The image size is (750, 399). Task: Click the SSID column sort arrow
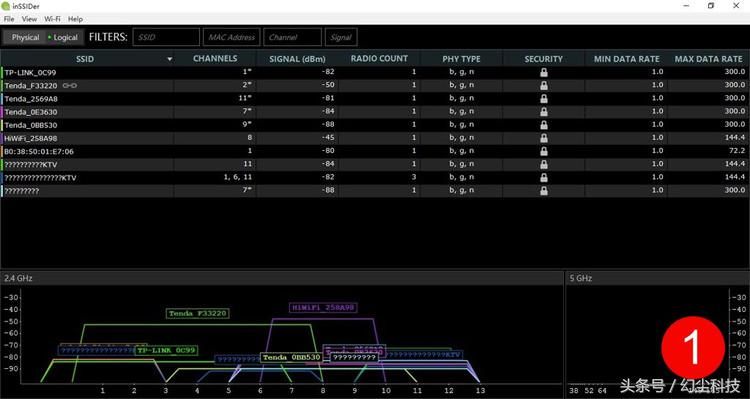click(169, 59)
